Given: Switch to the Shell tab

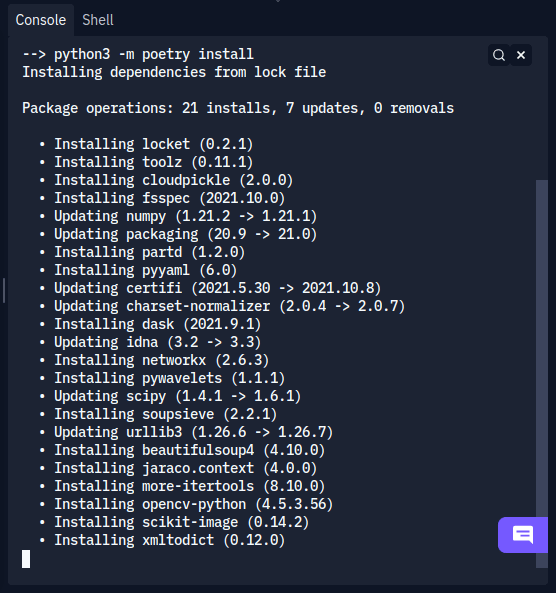Looking at the screenshot, I should [x=98, y=20].
